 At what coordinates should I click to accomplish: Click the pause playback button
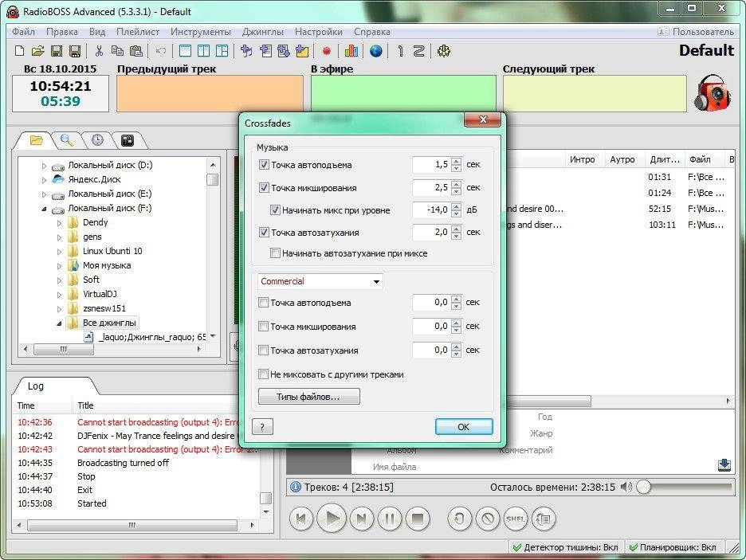(390, 519)
